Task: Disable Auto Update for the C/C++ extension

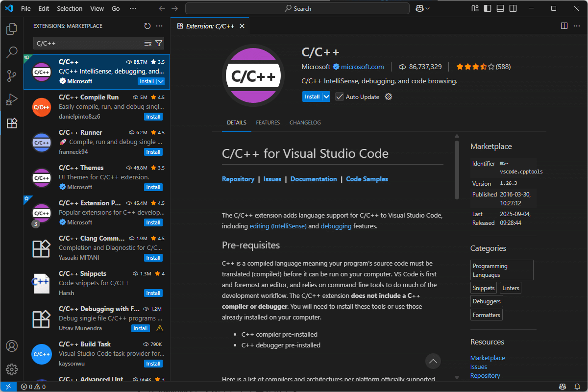Action: (x=339, y=97)
